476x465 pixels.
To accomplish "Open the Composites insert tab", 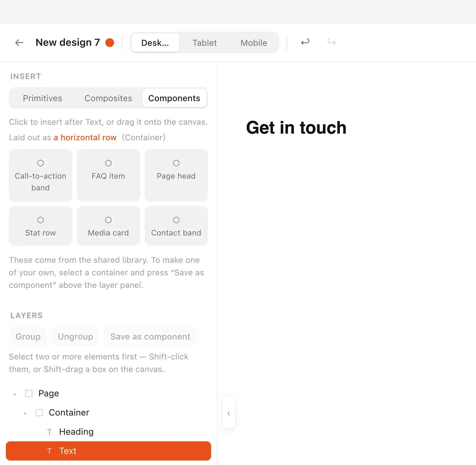I will 108,98.
